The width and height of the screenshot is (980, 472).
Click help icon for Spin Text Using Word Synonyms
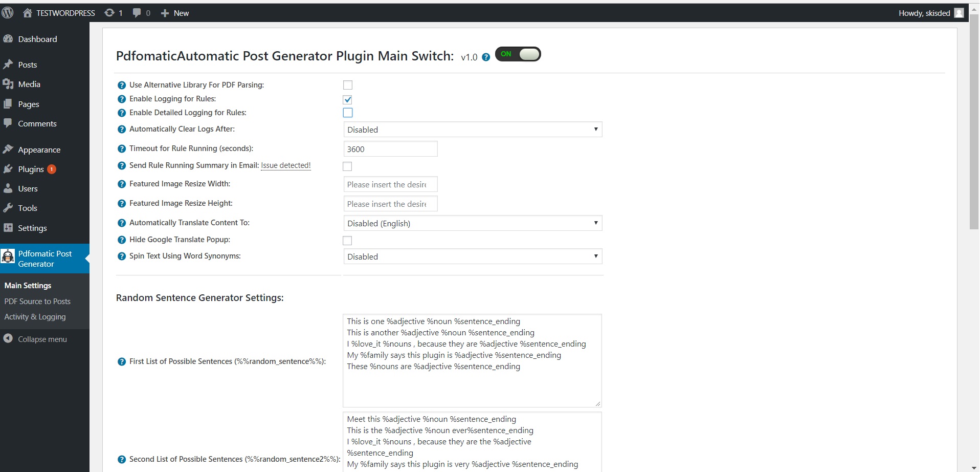click(122, 256)
